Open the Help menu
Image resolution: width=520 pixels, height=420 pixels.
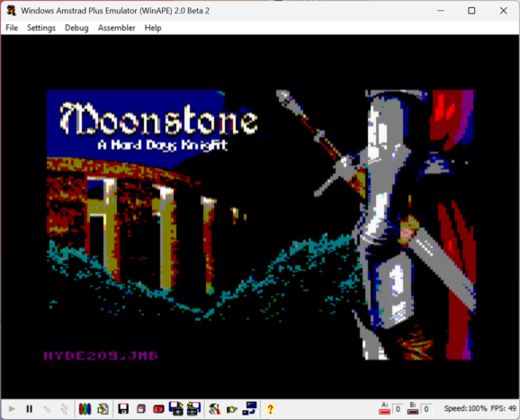click(153, 28)
